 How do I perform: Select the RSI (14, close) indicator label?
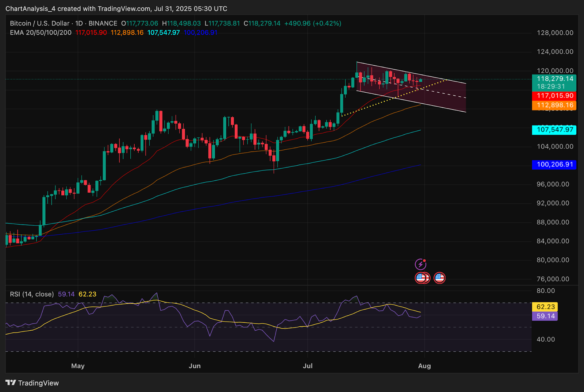tap(32, 294)
